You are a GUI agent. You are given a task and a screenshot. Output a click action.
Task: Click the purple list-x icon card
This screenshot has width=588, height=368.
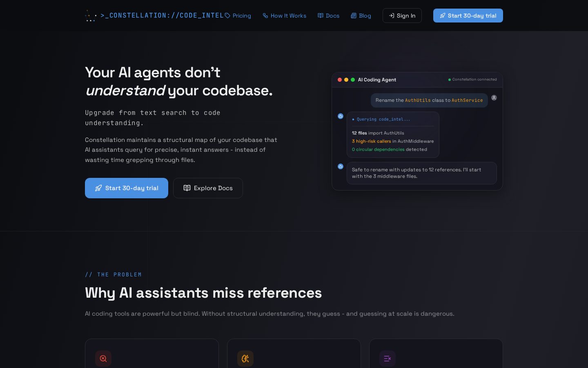(x=388, y=359)
